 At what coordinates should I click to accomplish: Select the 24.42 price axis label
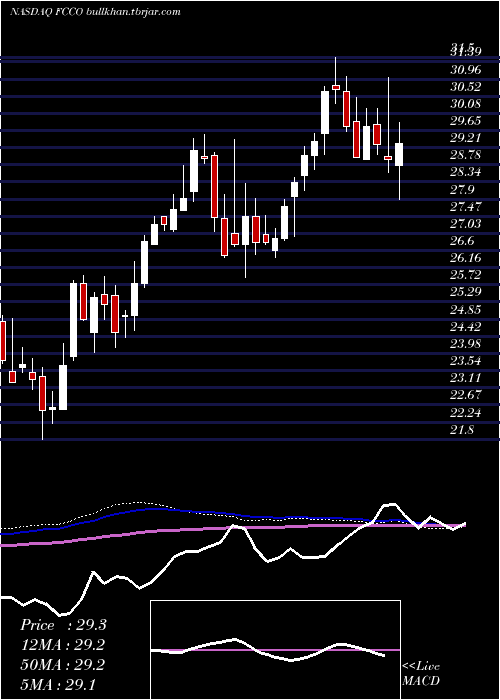pos(466,327)
